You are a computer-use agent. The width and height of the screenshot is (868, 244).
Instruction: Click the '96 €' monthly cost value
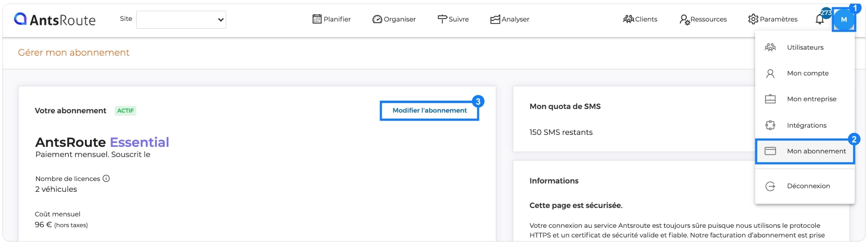[x=43, y=225]
